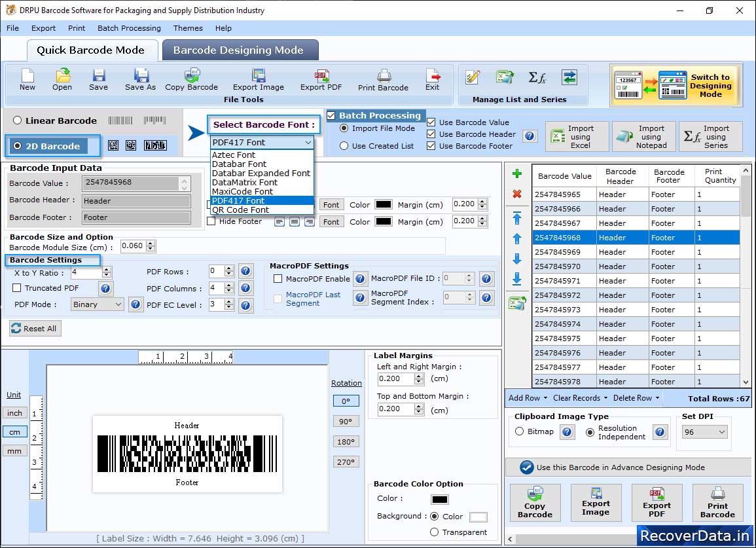Choose Databar Expanded Font from list
The height and width of the screenshot is (548, 756).
262,174
